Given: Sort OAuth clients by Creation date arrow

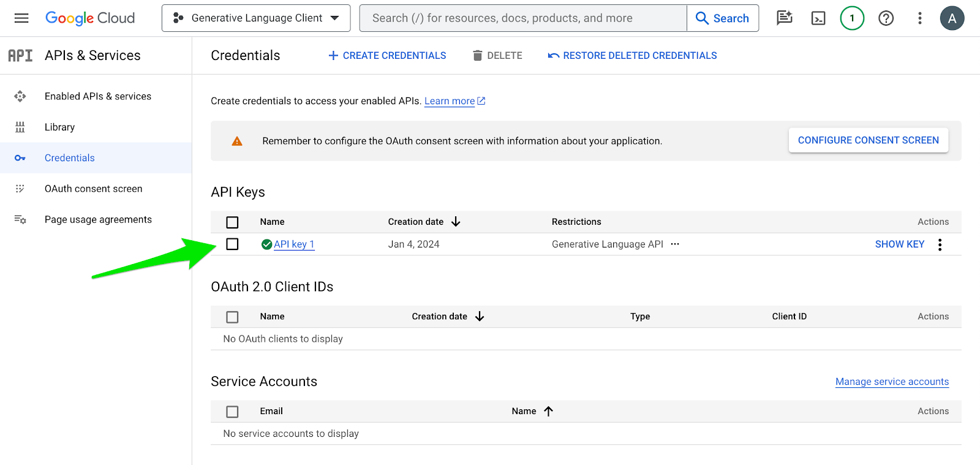Looking at the screenshot, I should click(x=480, y=316).
